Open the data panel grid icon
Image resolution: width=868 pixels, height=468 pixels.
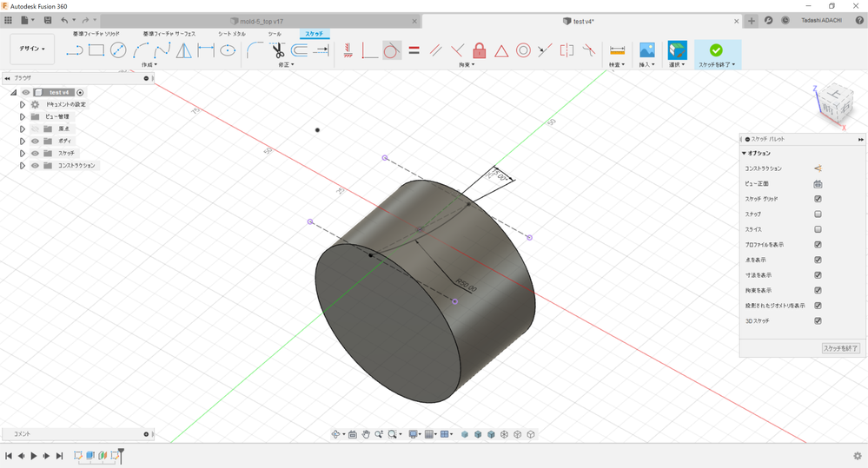8,21
